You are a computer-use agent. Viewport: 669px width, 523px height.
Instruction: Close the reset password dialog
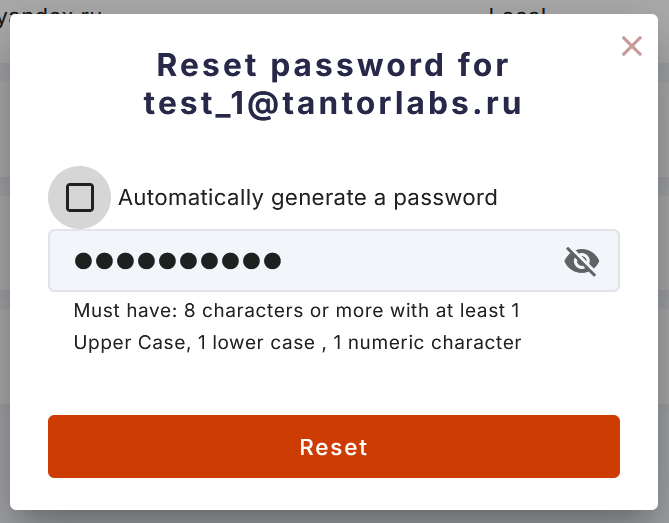point(631,46)
